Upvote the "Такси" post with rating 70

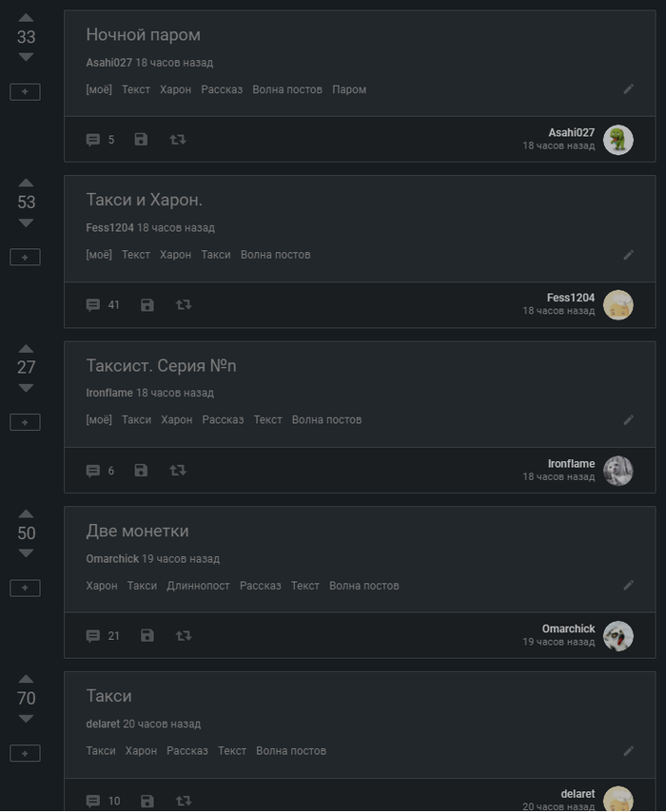click(26, 679)
